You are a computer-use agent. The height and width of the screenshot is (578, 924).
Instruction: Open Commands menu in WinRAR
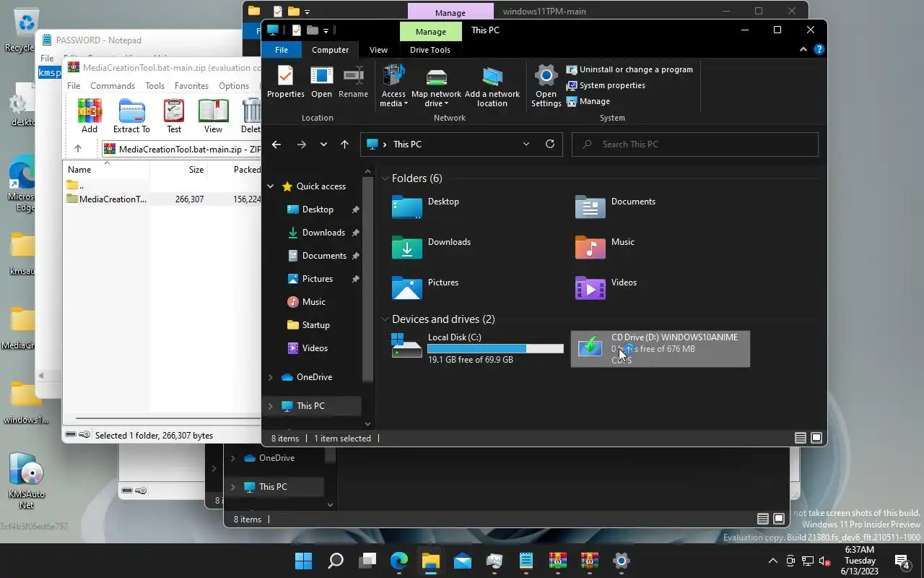coord(113,86)
